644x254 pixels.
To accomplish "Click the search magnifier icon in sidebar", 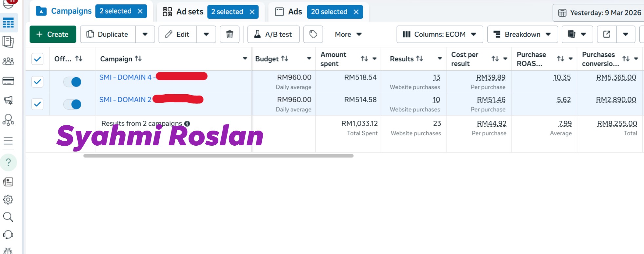I will [x=8, y=217].
